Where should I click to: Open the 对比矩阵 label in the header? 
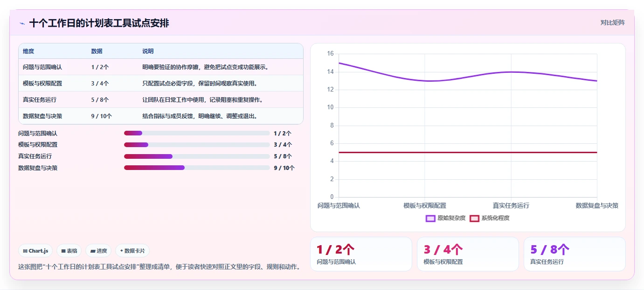coord(612,22)
